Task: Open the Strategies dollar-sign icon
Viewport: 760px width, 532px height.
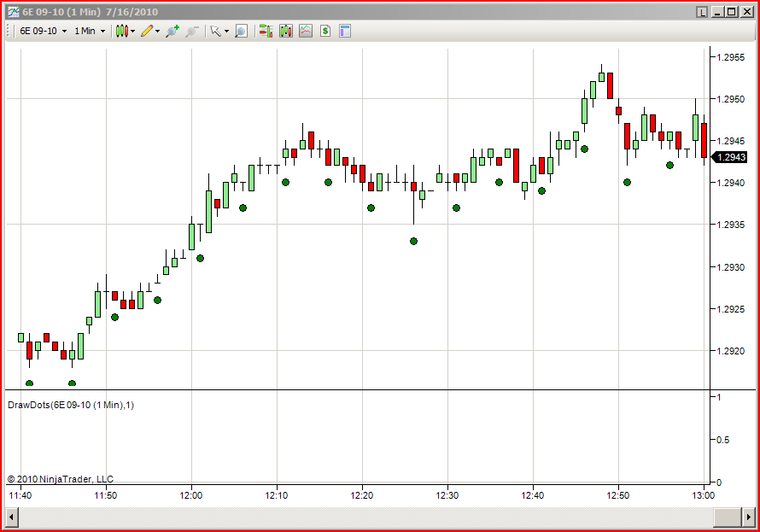Action: pyautogui.click(x=325, y=31)
